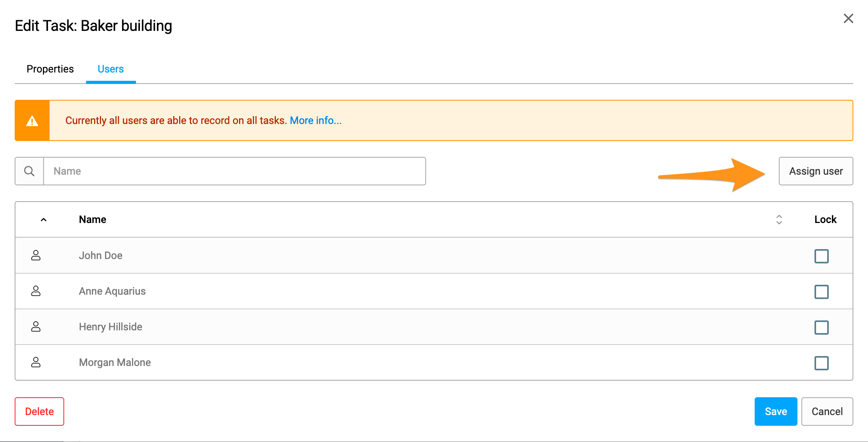
Task: Click the search magnifier icon
Action: (x=29, y=171)
